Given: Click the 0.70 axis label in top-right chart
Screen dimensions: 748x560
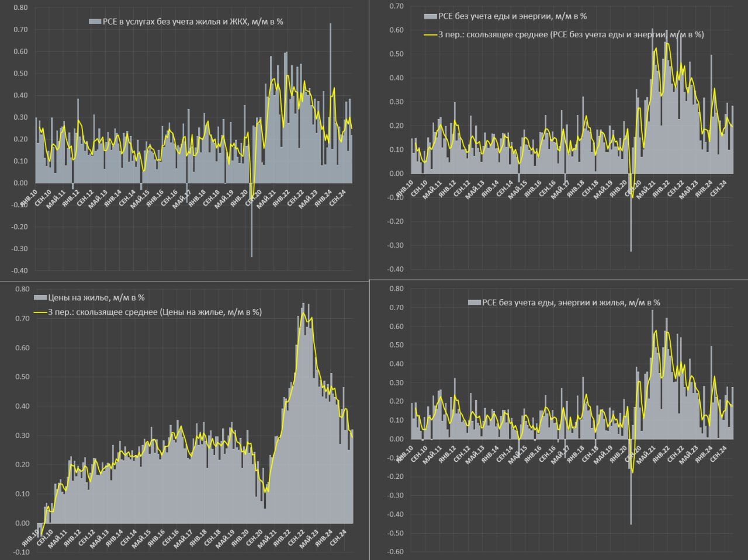Looking at the screenshot, I should click(396, 6).
